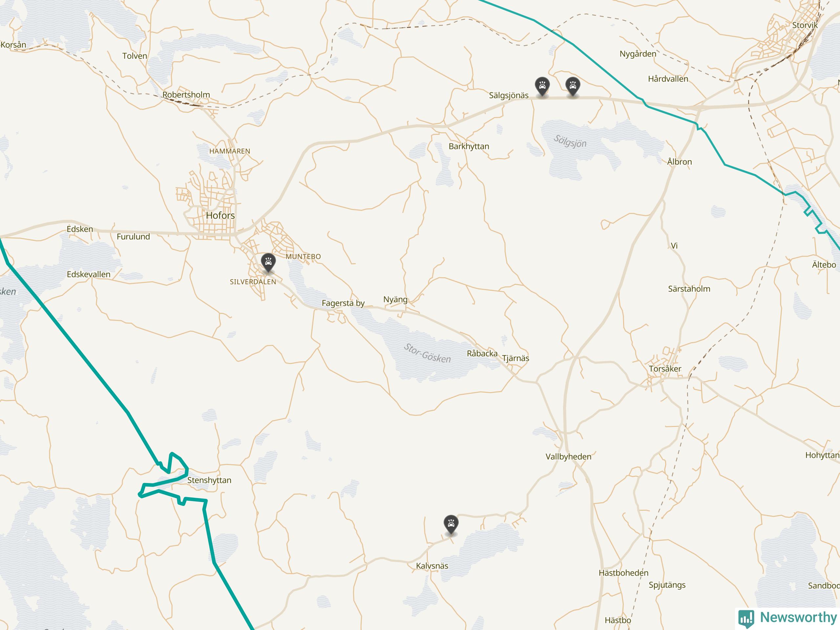Screen dimensions: 840x630
Task: Select the car marker near Kalvsnäs
Action: coord(451,525)
